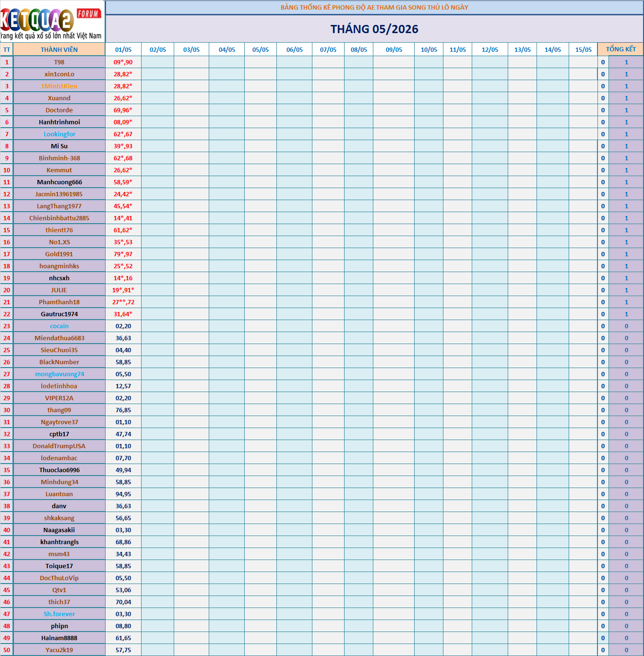644x656 pixels.
Task: Select the 79*,97 cell
Action: [123, 254]
